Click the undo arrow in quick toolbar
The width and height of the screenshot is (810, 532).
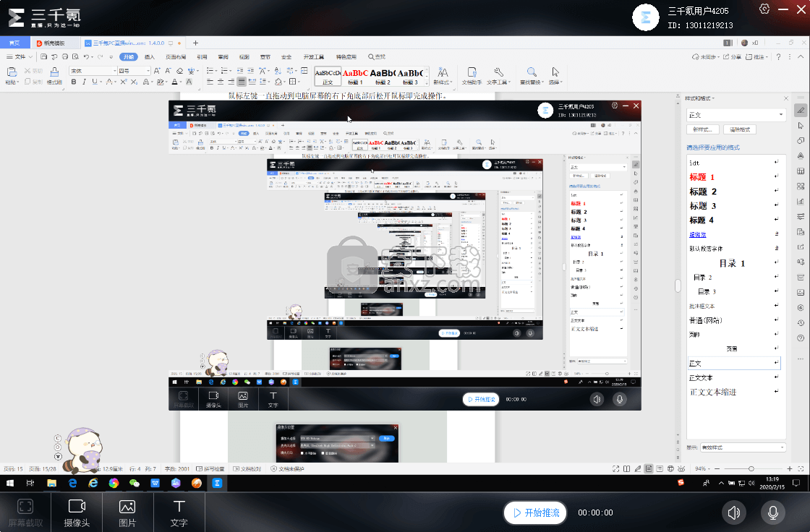click(86, 57)
